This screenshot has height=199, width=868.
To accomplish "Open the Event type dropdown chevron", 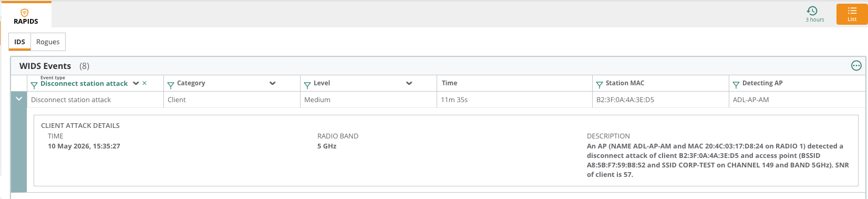I will coord(136,83).
